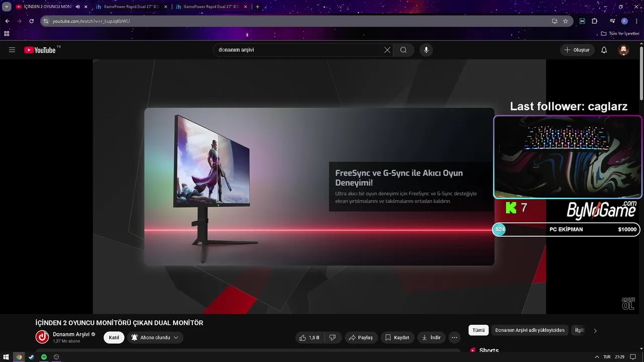Download the video with İndir
The height and width of the screenshot is (362, 644).
(431, 337)
